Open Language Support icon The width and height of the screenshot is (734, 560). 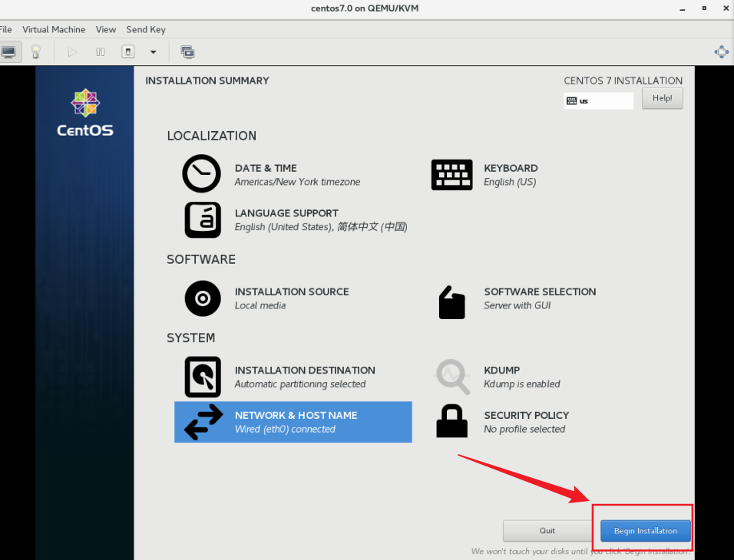click(202, 220)
